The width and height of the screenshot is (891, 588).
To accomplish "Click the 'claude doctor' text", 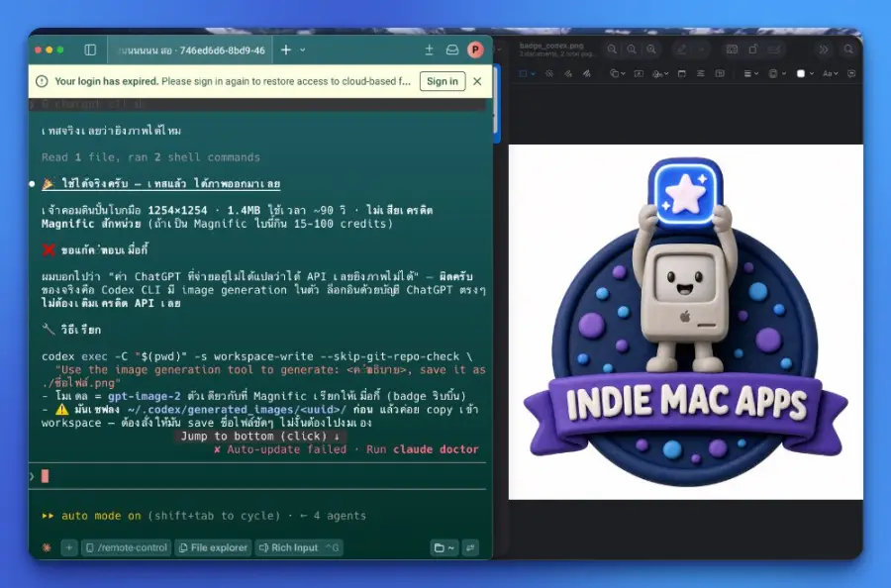I will pyautogui.click(x=436, y=449).
